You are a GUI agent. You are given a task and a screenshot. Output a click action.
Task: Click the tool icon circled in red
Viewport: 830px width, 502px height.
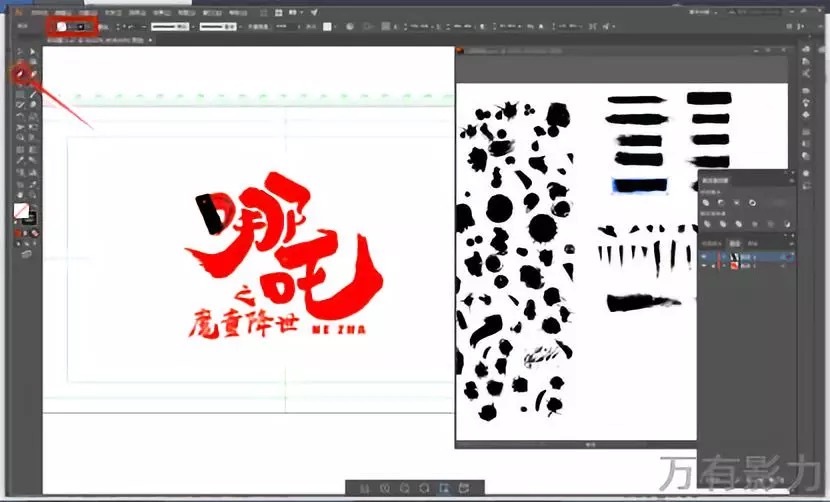(x=20, y=74)
